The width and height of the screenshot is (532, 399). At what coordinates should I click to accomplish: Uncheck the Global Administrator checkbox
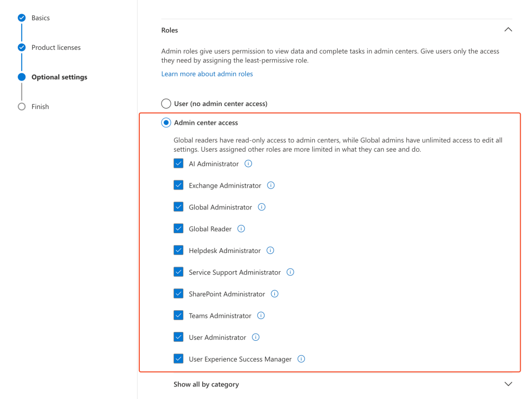[179, 207]
